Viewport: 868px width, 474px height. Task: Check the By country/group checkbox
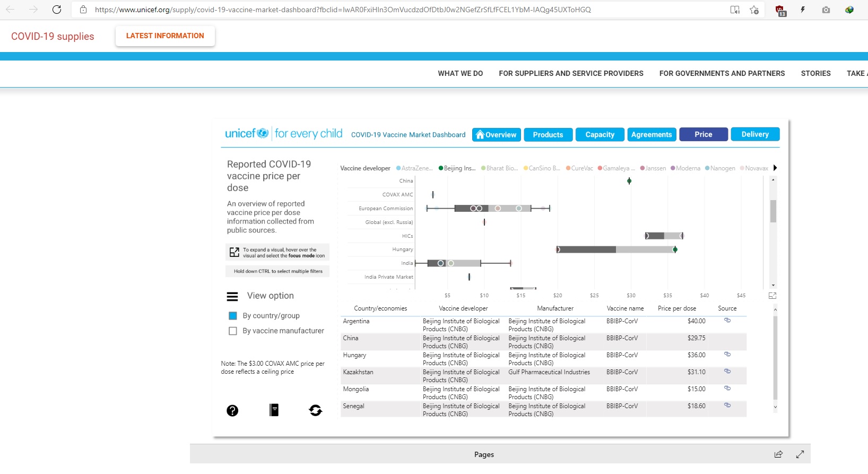(x=232, y=316)
